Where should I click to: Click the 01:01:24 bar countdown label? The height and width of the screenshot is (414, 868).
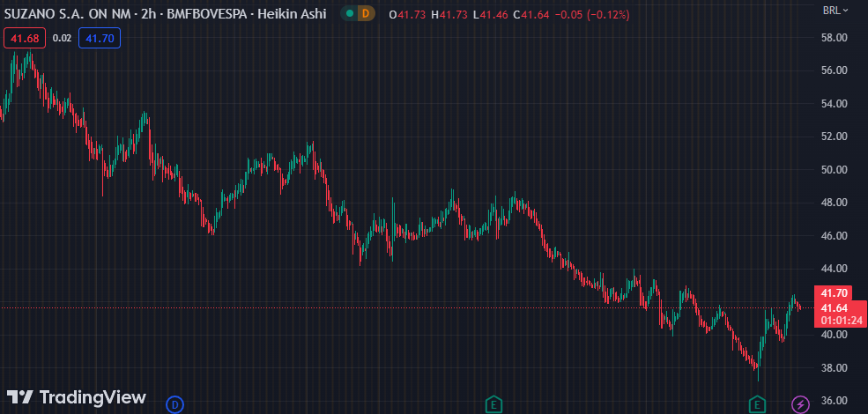point(842,321)
